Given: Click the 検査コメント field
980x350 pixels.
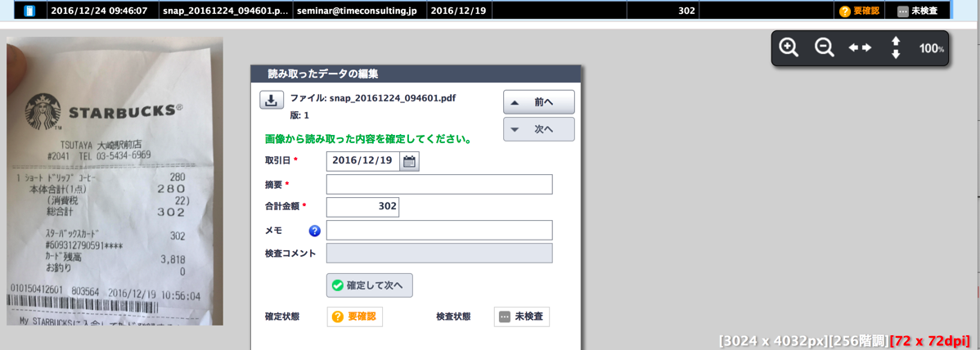Looking at the screenshot, I should pyautogui.click(x=439, y=254).
